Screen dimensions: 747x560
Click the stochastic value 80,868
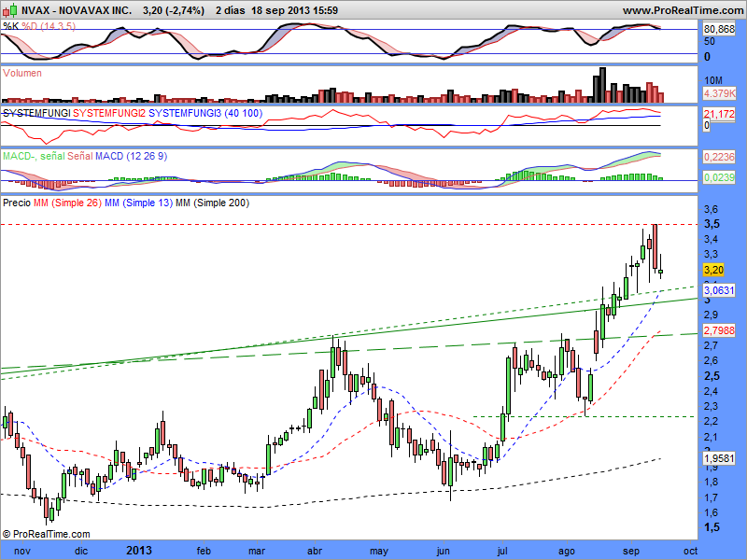(x=719, y=29)
